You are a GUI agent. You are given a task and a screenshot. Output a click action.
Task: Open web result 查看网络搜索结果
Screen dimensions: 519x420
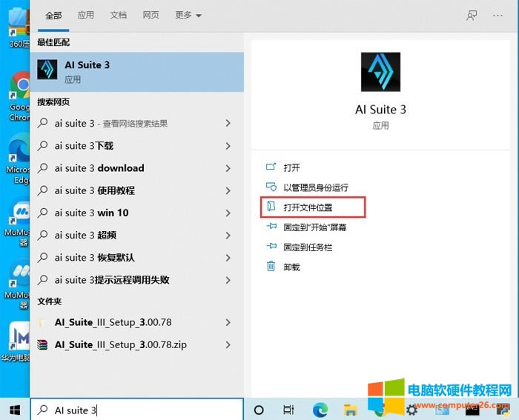coord(137,124)
